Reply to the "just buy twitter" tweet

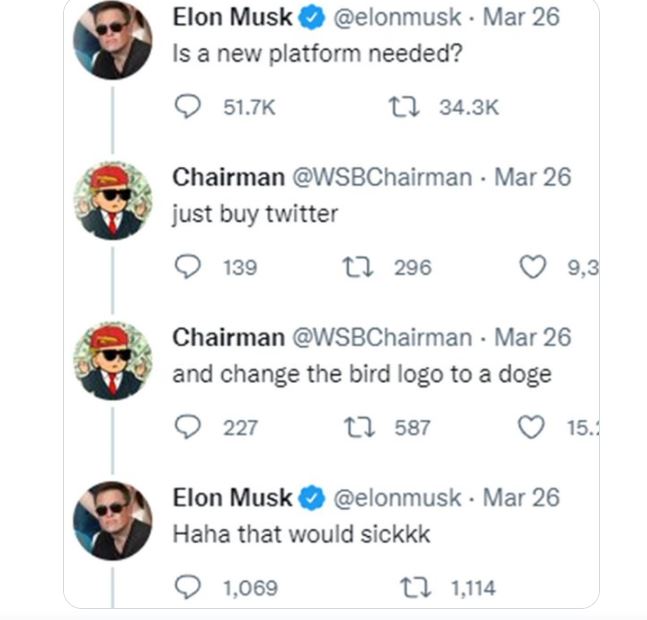pyautogui.click(x=188, y=267)
